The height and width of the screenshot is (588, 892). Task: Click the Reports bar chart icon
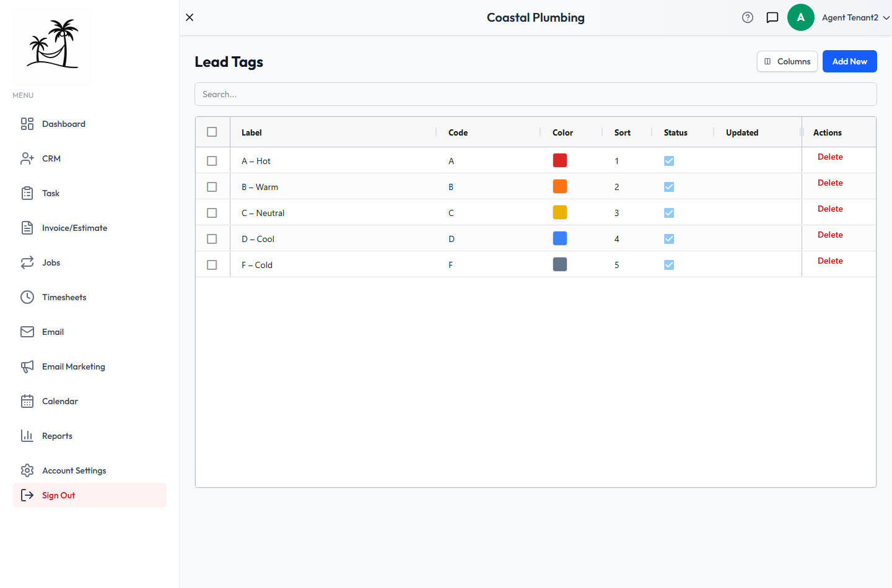[x=27, y=436]
